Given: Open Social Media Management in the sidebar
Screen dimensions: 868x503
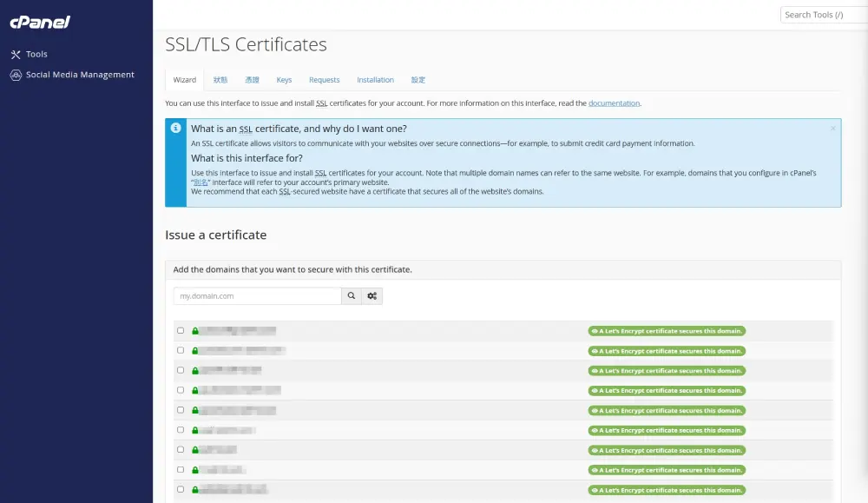Looking at the screenshot, I should [73, 75].
